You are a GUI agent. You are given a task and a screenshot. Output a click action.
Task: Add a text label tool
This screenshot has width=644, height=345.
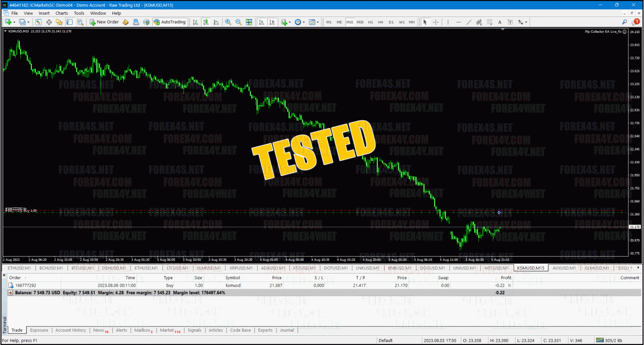[x=500, y=22]
